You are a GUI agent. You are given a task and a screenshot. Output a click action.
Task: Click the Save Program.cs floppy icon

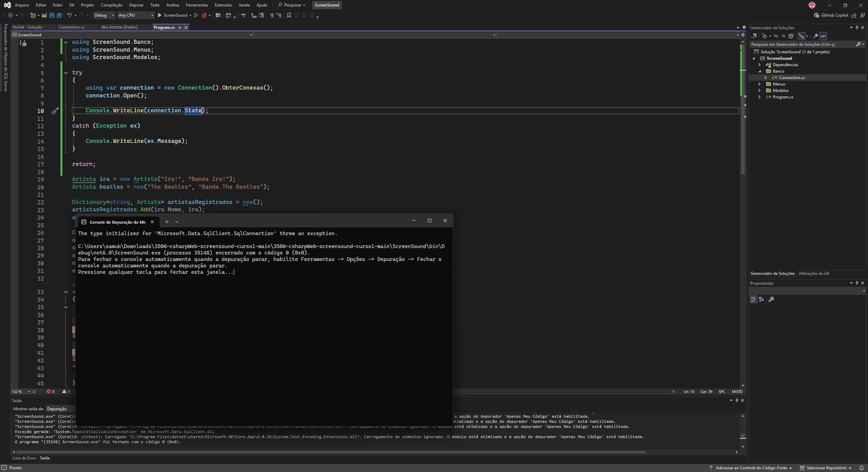(52, 15)
